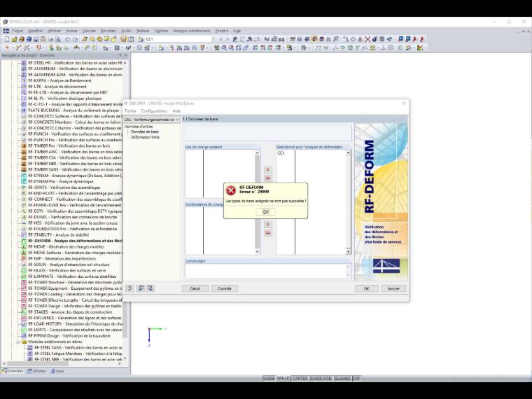532x399 pixels.
Task: Open the main Résultats menu
Action: 108,31
